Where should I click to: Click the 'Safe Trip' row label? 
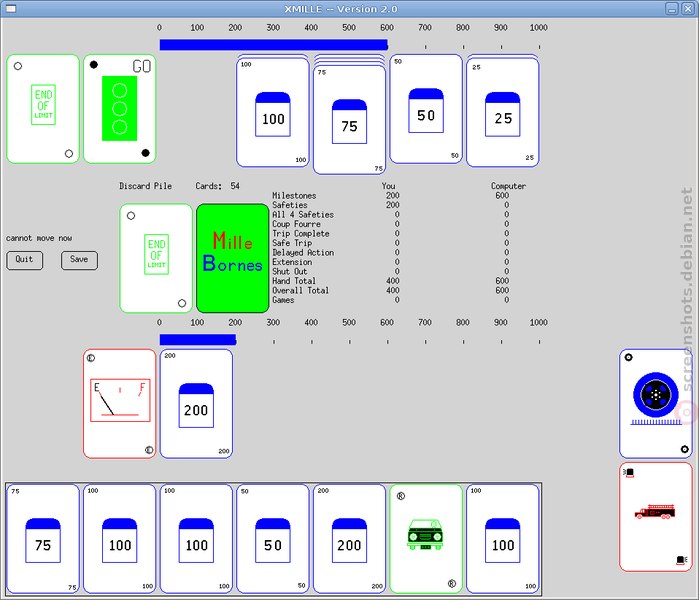(292, 243)
